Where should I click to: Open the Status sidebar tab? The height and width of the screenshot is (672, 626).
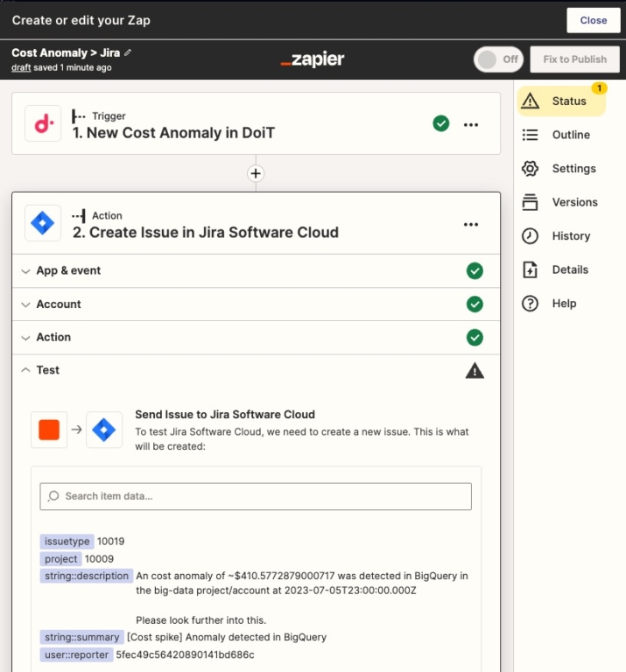coord(562,101)
